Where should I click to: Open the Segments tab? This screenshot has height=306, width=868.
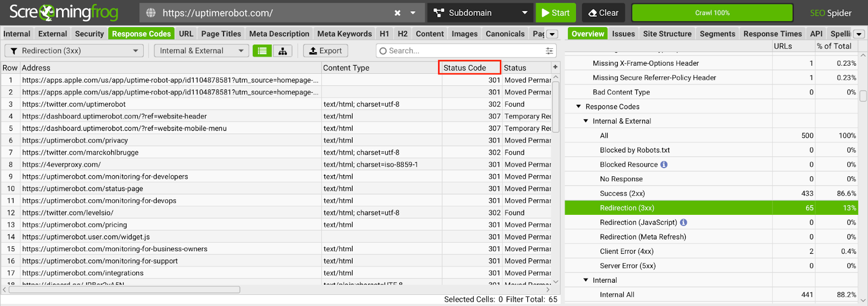717,34
